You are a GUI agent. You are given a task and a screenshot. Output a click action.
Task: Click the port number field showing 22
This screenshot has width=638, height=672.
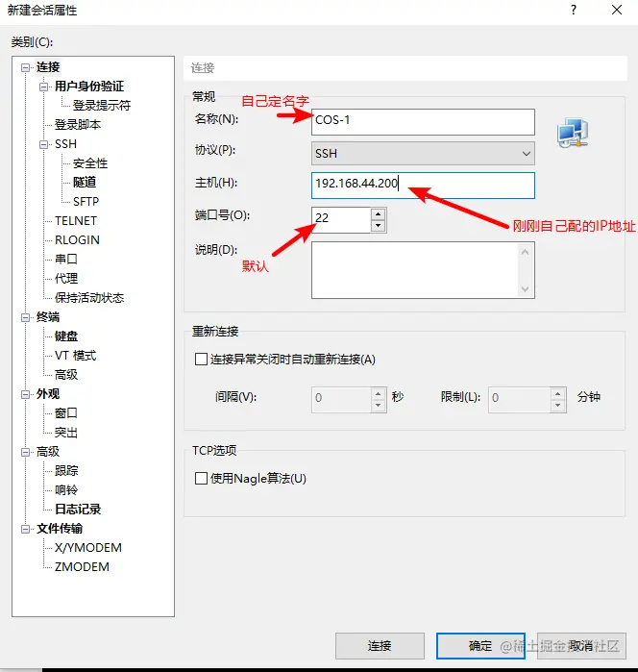click(341, 220)
